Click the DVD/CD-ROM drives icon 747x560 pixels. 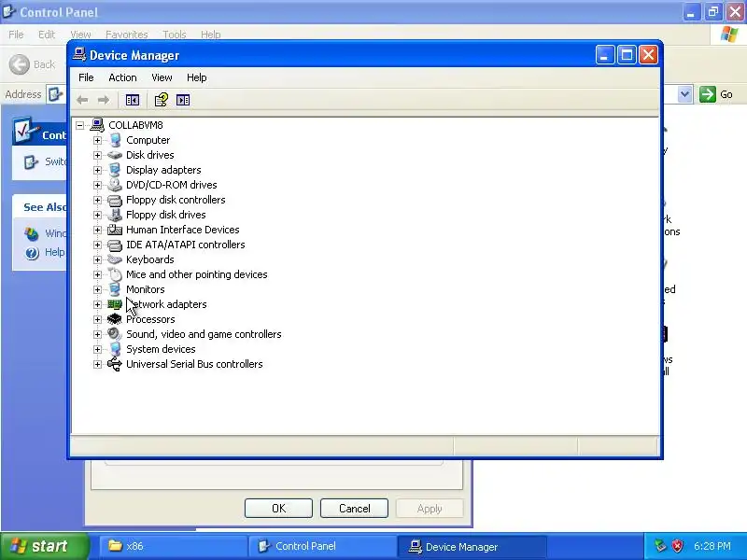coord(115,185)
